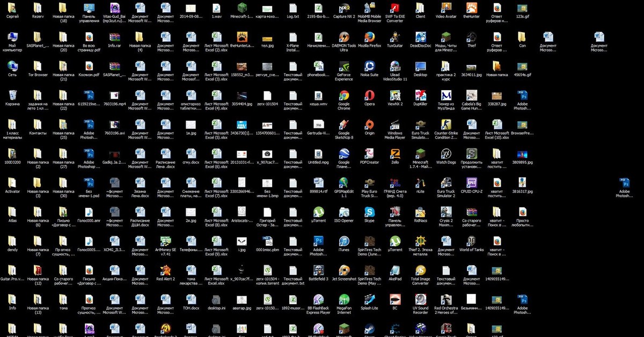Viewport: 644px width, 337px height.
Task: Click the Opera browser icon
Action: 369,96
